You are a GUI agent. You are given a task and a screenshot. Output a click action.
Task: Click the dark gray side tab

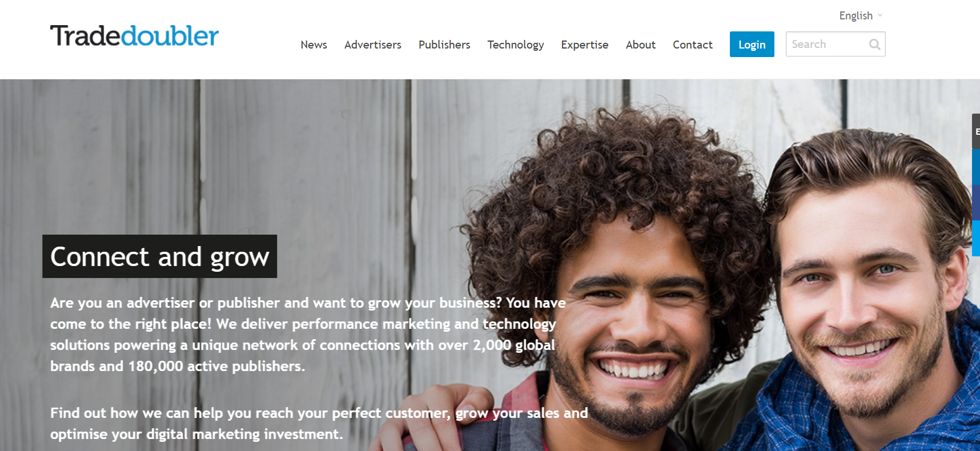click(976, 131)
